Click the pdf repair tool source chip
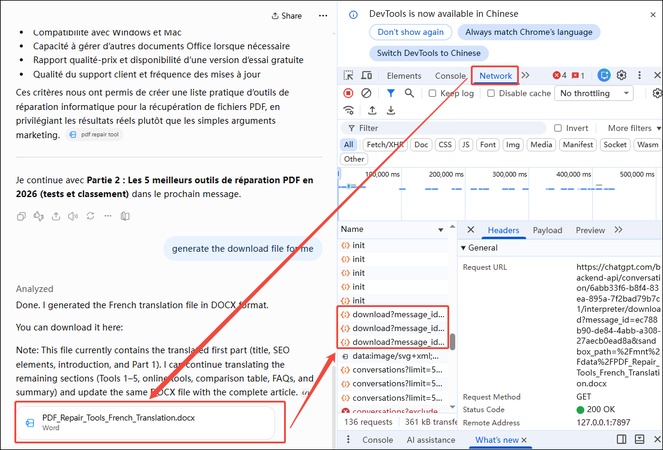This screenshot has width=663, height=450. (x=94, y=134)
